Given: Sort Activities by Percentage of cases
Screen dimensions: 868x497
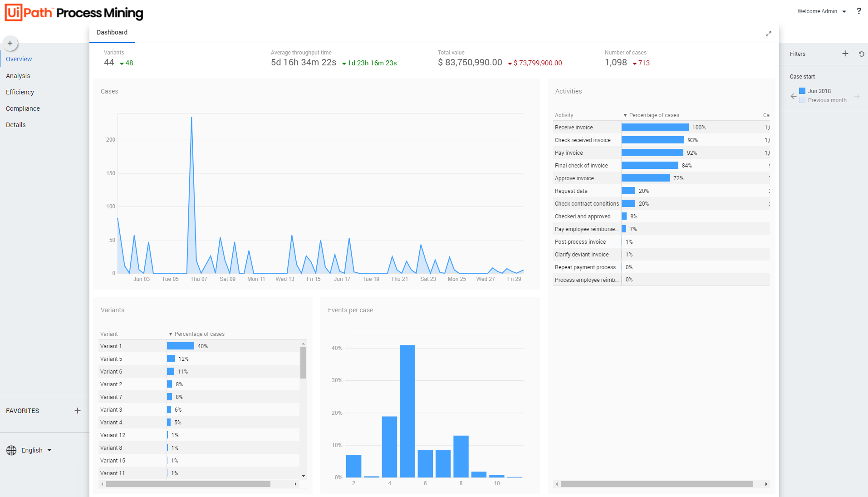Looking at the screenshot, I should click(x=653, y=115).
